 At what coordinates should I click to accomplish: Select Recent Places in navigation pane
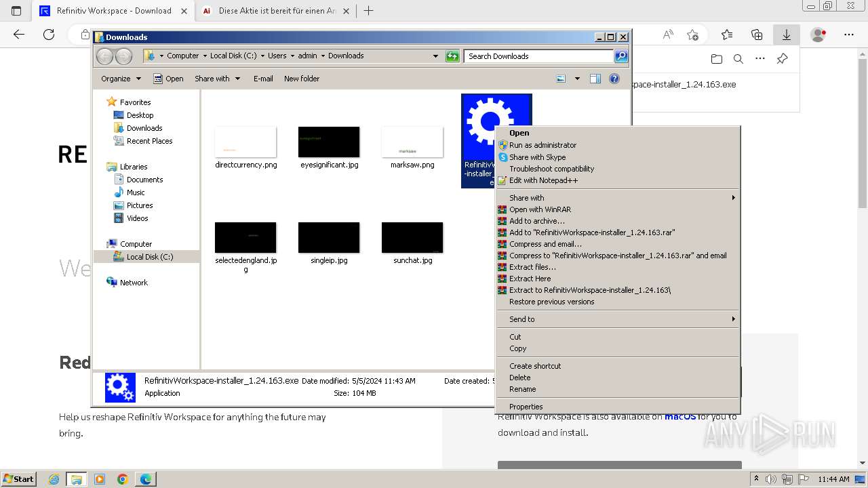pyautogui.click(x=149, y=141)
